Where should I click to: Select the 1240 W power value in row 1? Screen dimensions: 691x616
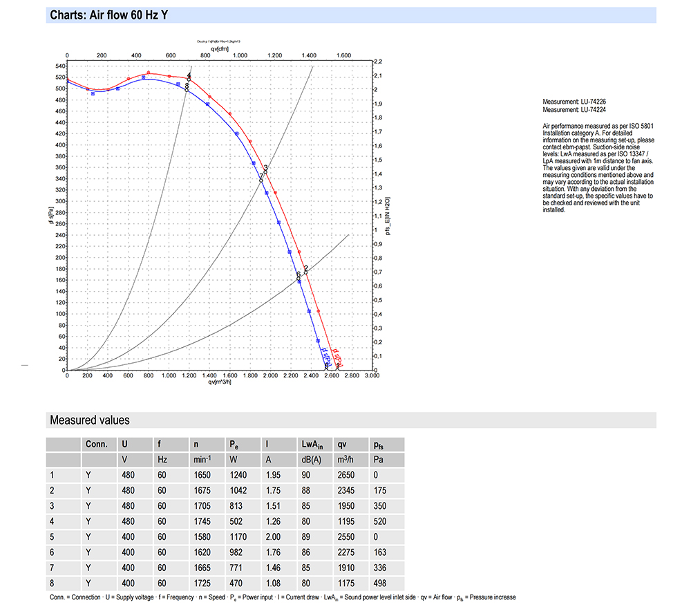click(238, 475)
